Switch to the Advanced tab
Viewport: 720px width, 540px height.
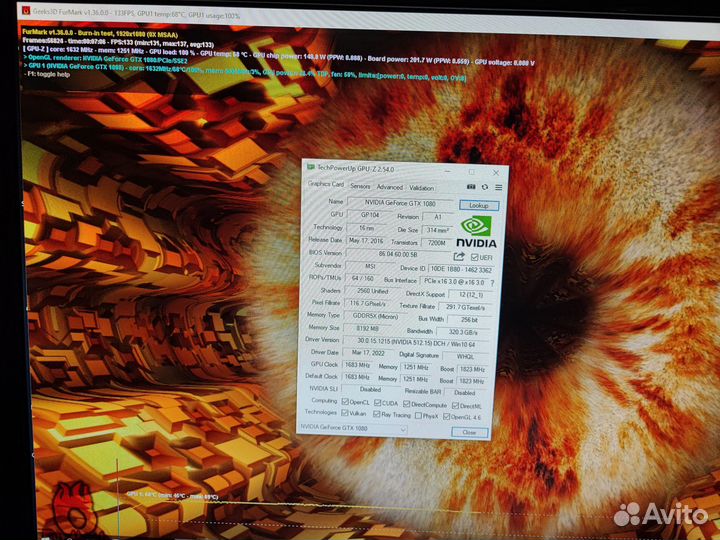(390, 187)
